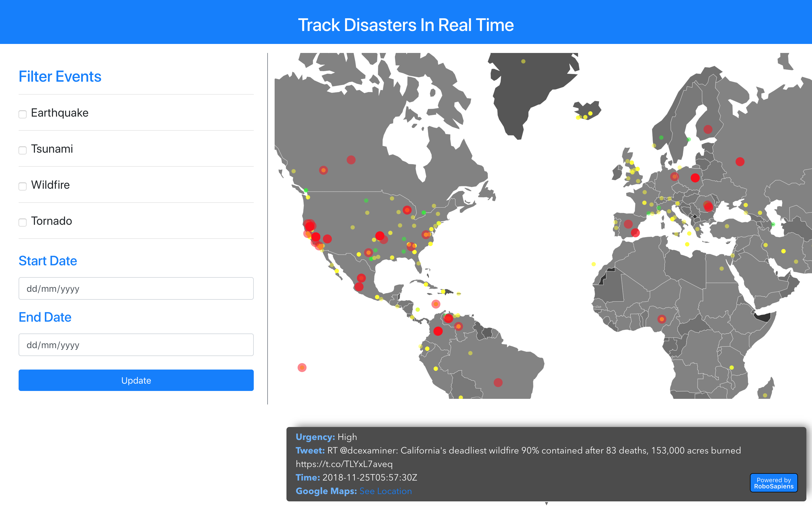Click the yellow marker on Madagascar

(765, 395)
